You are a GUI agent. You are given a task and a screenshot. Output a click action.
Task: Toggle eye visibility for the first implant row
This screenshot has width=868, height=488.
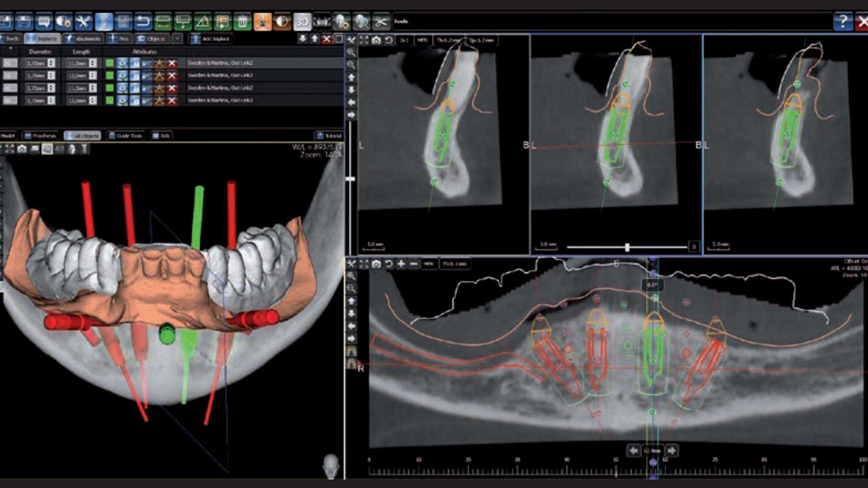pos(122,63)
